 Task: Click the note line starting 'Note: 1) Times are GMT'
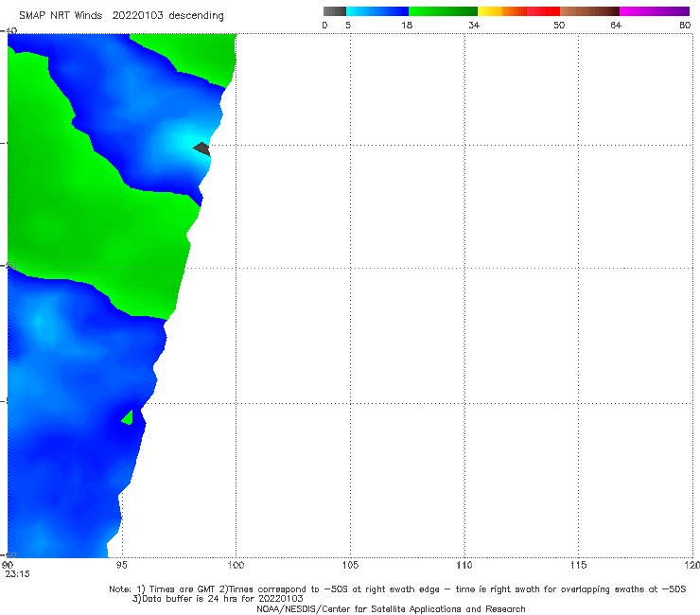(397, 589)
